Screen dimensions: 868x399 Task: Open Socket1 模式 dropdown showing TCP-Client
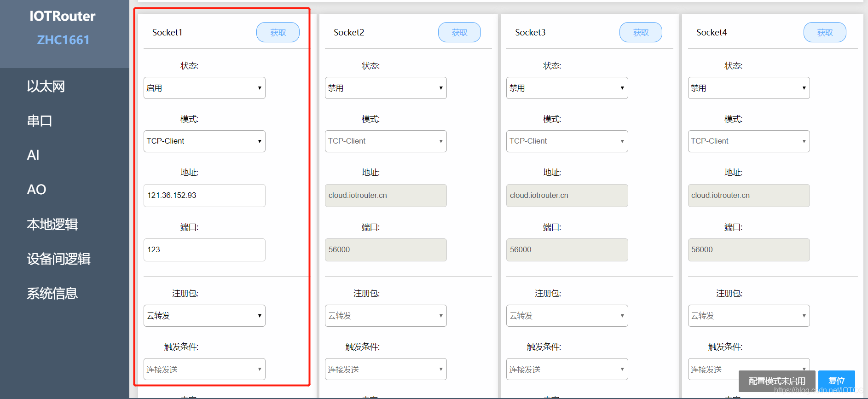pos(204,141)
